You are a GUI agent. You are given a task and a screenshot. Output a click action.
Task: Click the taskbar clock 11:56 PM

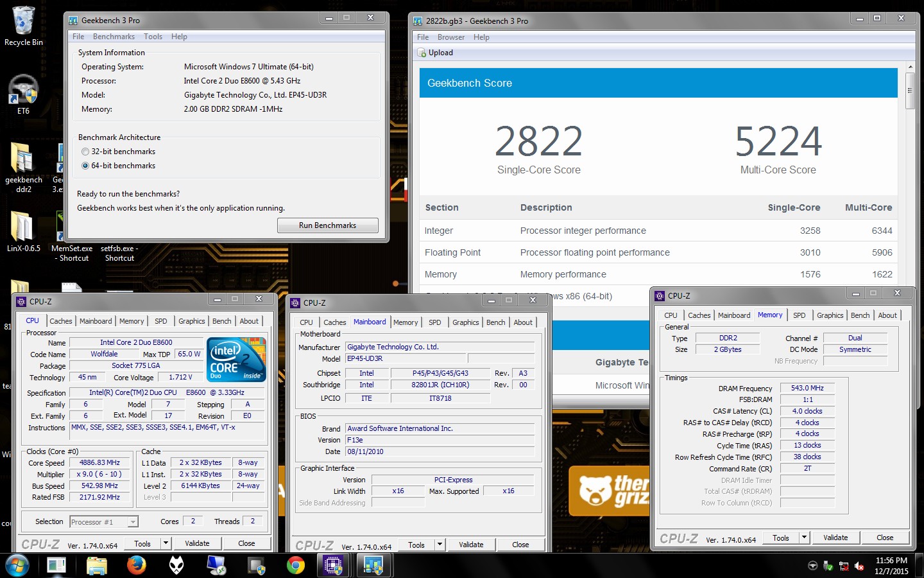click(891, 561)
